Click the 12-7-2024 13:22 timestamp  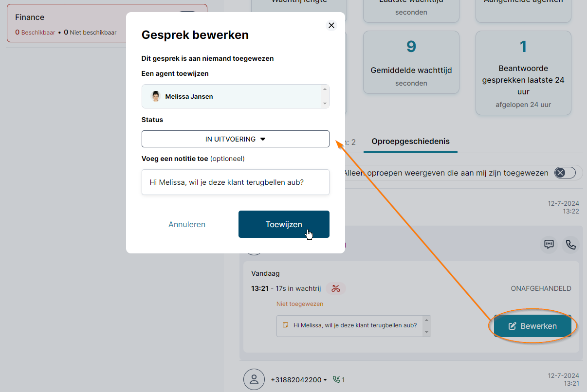[x=563, y=207]
